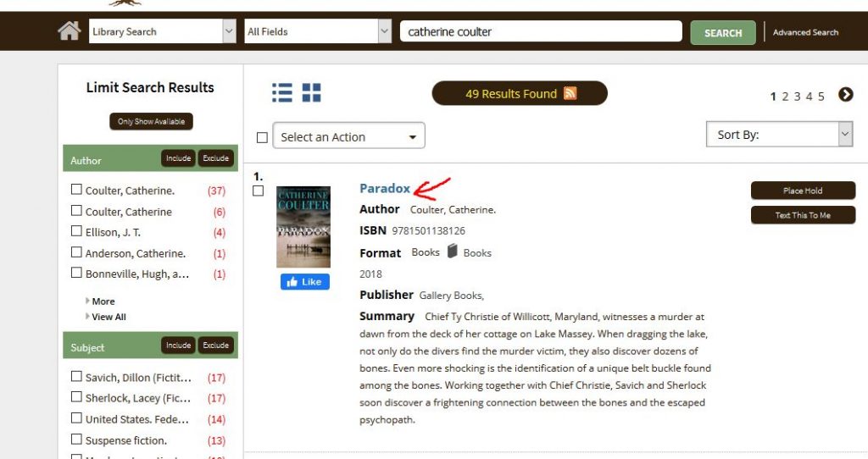This screenshot has width=868, height=459.
Task: Check the 'Ellison, J. T.' author filter
Action: coord(76,231)
